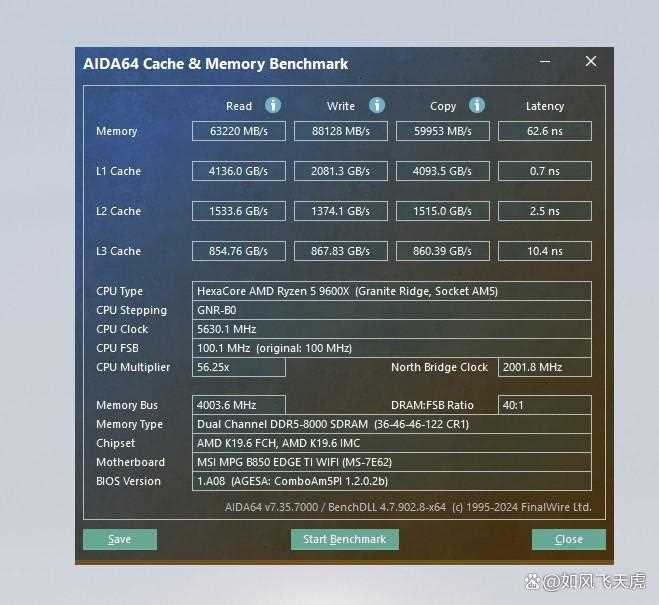
Task: Click the L1 Cache row label
Action: tap(119, 171)
